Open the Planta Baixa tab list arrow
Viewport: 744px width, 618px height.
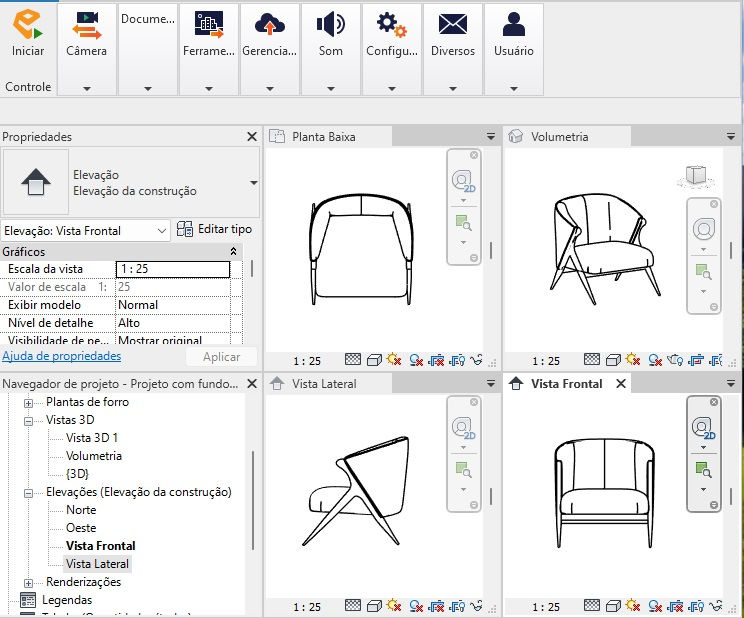[x=491, y=137]
